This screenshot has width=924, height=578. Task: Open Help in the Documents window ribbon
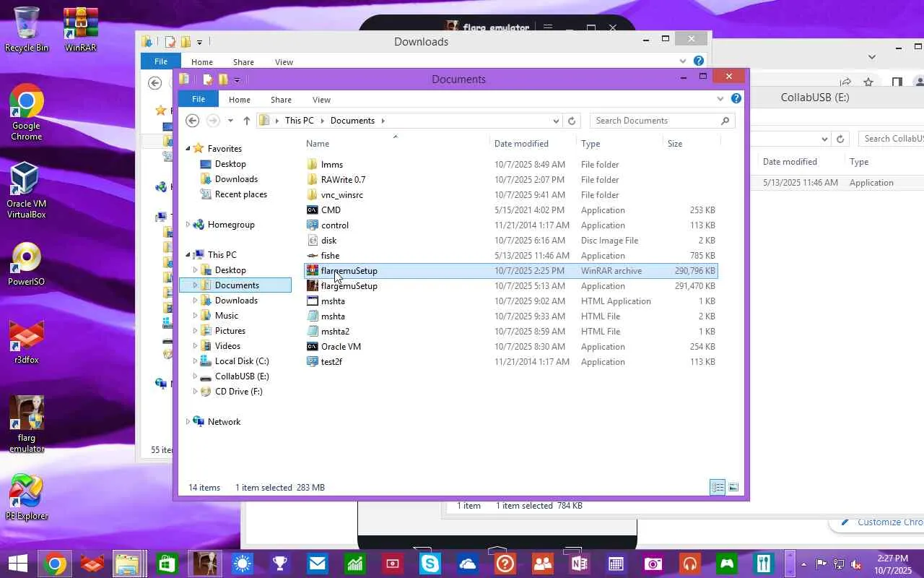pyautogui.click(x=736, y=99)
